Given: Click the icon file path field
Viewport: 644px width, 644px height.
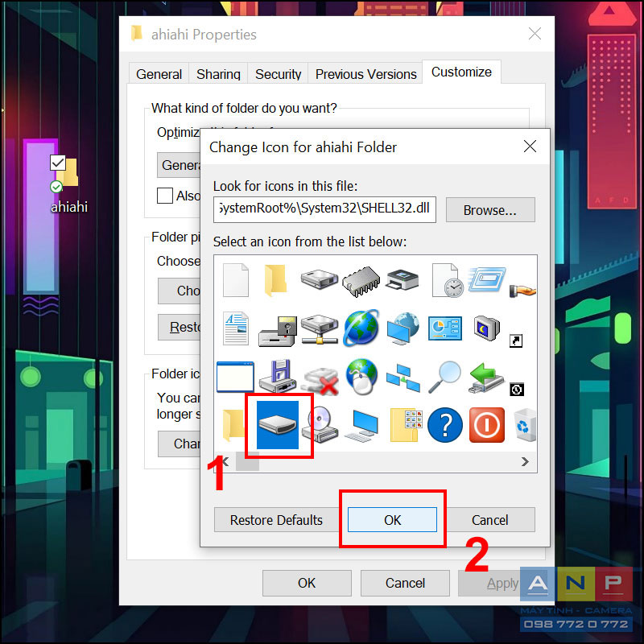Looking at the screenshot, I should click(324, 209).
